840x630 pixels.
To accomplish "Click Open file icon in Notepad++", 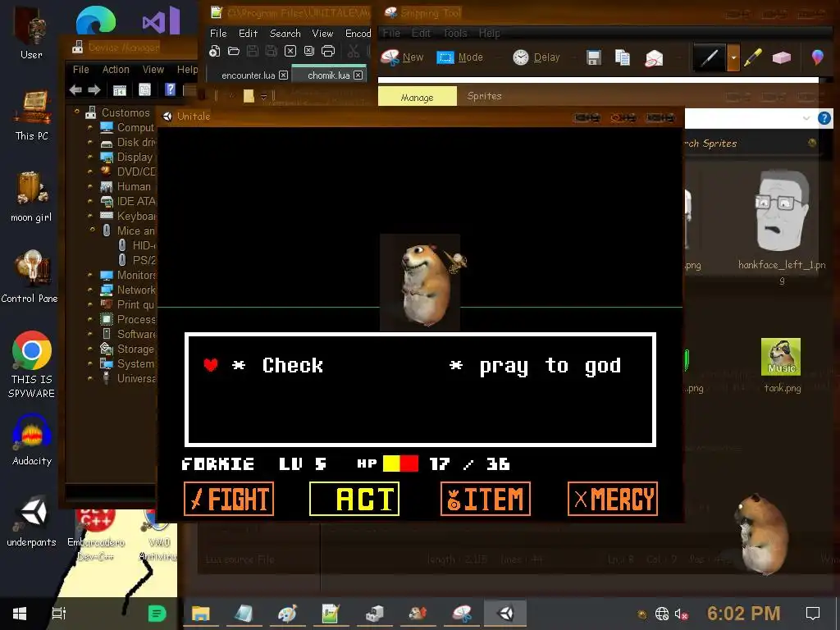I will point(234,51).
